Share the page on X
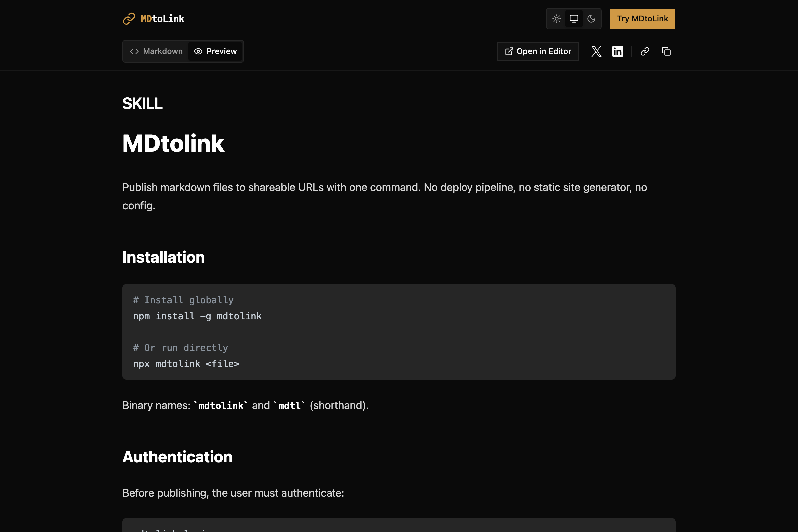The image size is (798, 532). point(596,51)
